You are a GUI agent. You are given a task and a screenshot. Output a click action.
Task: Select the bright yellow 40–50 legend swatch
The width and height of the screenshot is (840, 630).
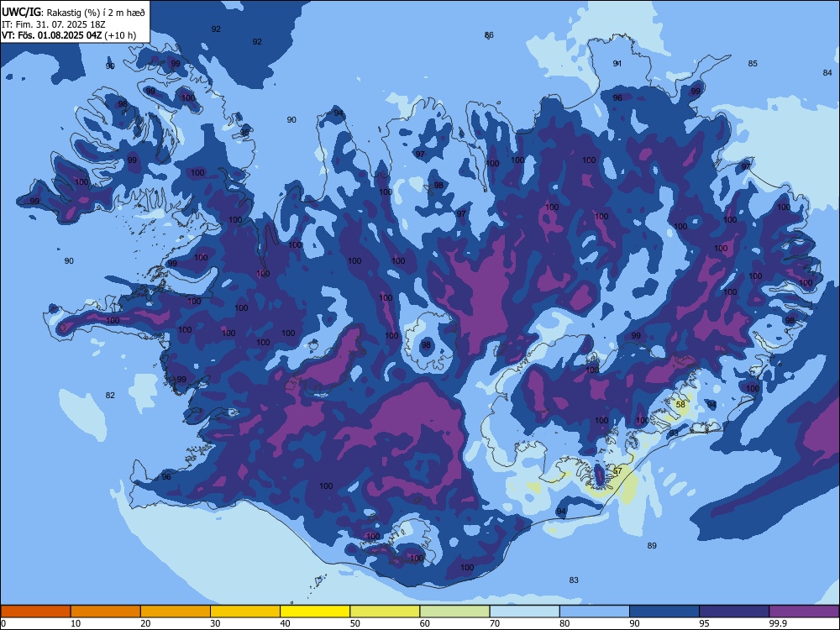pyautogui.click(x=315, y=612)
